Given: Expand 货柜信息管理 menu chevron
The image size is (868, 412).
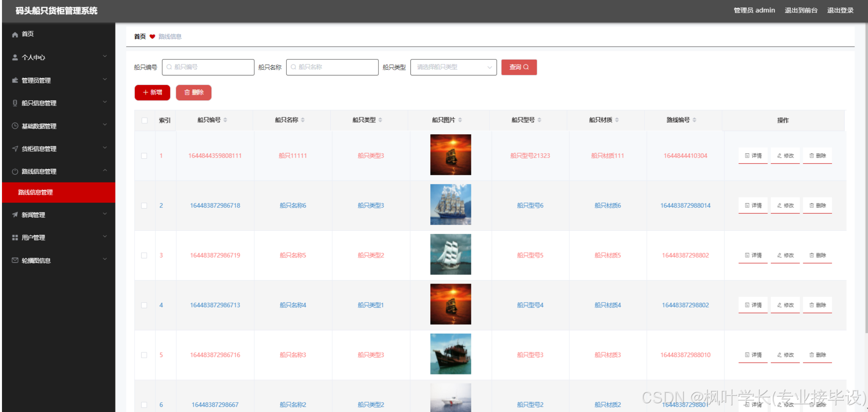Looking at the screenshot, I should tap(105, 148).
